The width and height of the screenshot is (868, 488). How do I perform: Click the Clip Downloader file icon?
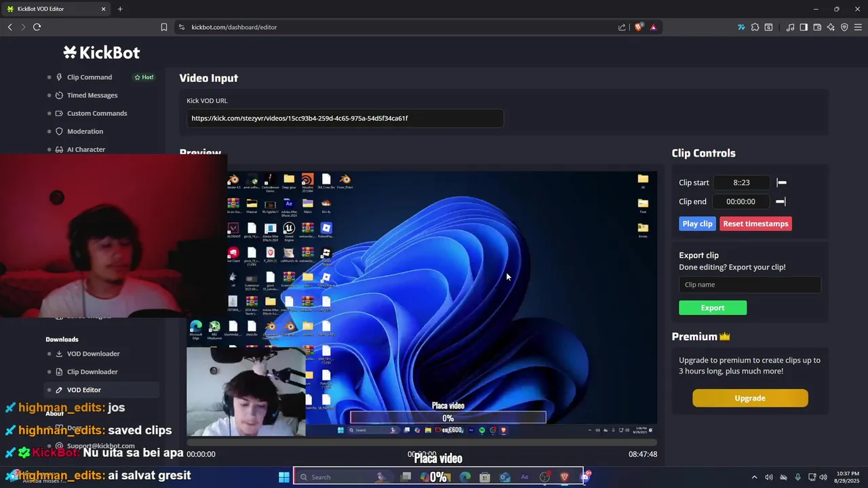(60, 372)
